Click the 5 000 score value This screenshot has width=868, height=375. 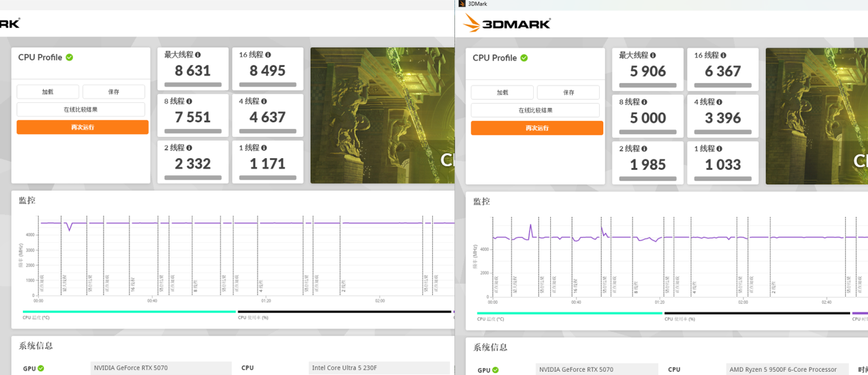pyautogui.click(x=648, y=118)
